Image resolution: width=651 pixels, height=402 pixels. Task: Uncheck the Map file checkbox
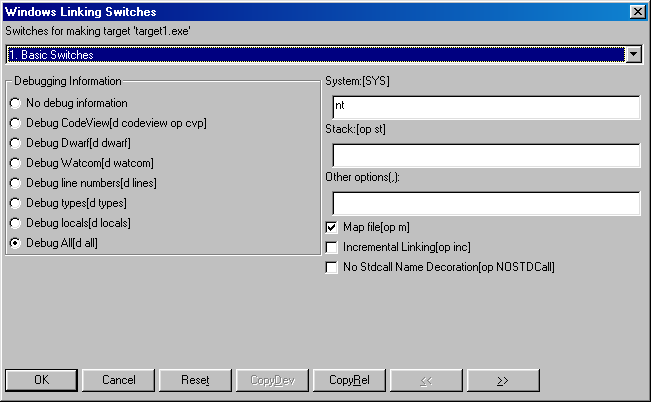pyautogui.click(x=332, y=227)
